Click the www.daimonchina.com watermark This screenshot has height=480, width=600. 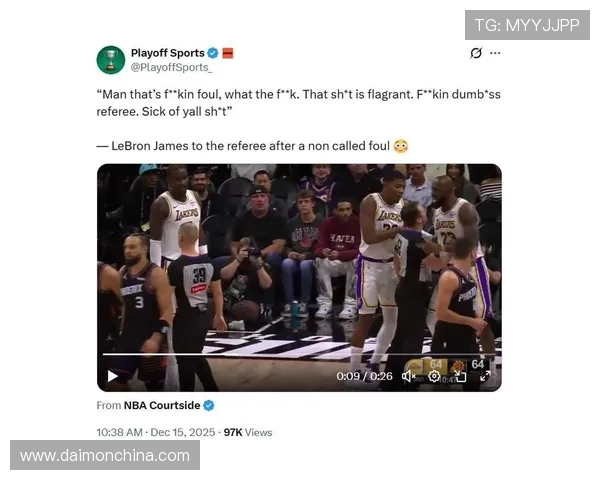[105, 456]
